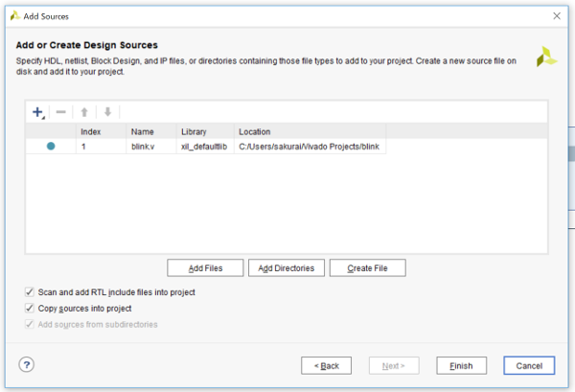The image size is (575, 392).
Task: Click the Add (+) sources icon
Action: [x=37, y=112]
